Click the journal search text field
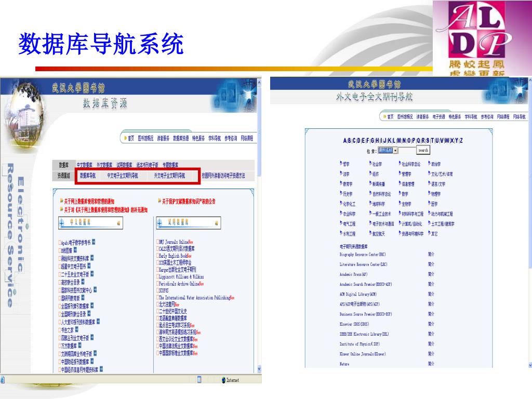This screenshot has height=399, width=532. pos(407,150)
